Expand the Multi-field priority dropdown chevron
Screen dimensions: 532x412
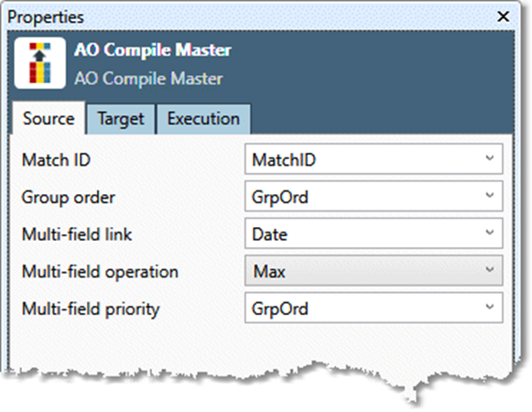(x=489, y=307)
